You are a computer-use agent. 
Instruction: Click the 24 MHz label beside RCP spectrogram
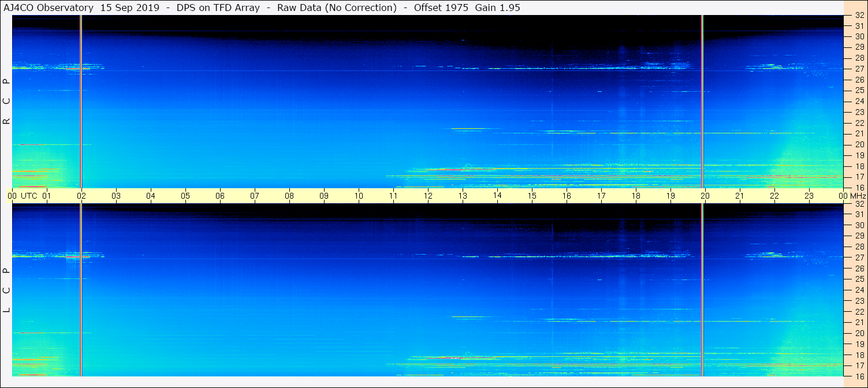[x=859, y=101]
